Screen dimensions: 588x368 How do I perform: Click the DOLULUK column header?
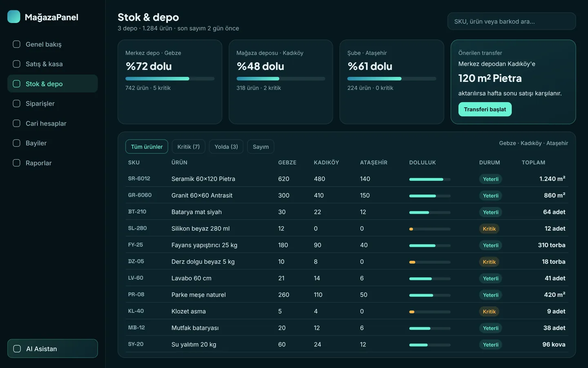click(423, 162)
